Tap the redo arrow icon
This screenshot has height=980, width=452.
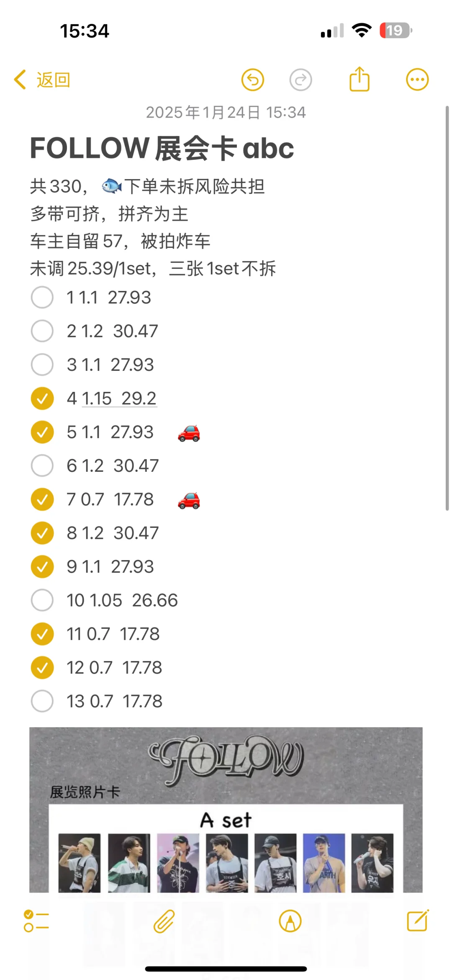[x=301, y=80]
